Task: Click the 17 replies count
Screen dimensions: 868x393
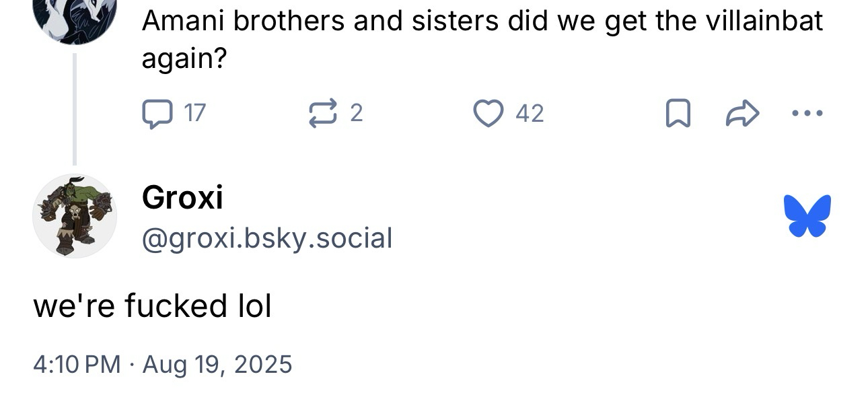Action: click(x=194, y=113)
